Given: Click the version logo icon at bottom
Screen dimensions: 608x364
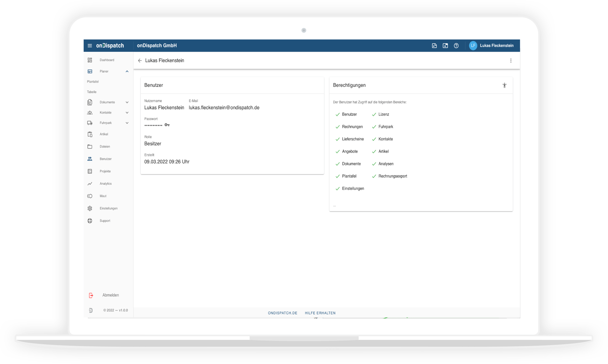Looking at the screenshot, I should point(91,310).
